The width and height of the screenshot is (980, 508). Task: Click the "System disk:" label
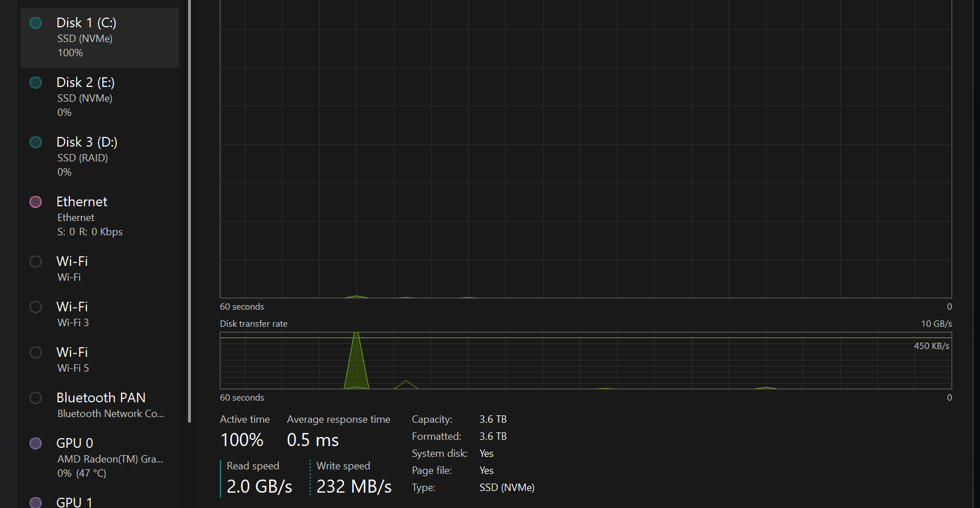440,453
